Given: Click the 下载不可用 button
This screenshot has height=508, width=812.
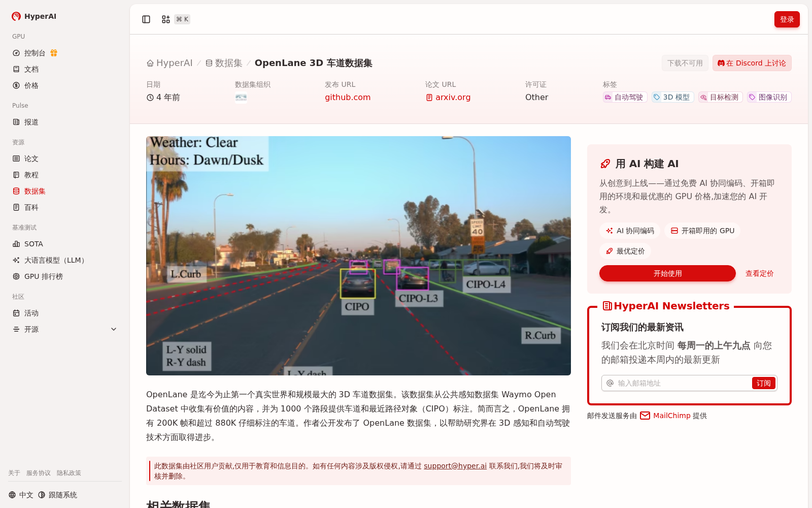Looking at the screenshot, I should coord(685,63).
